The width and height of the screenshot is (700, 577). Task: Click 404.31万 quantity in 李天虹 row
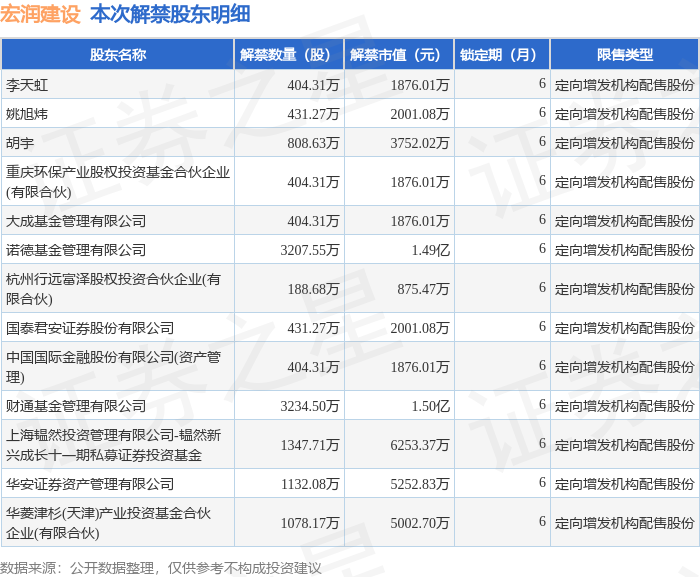point(313,85)
